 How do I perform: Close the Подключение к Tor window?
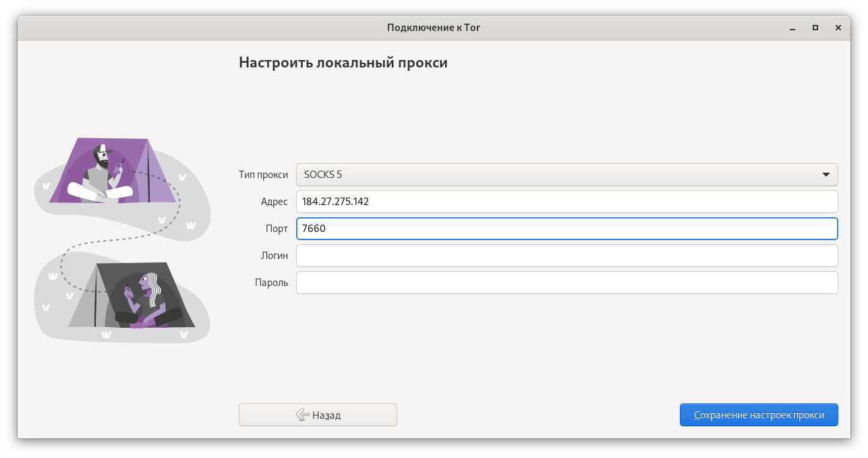(x=838, y=28)
